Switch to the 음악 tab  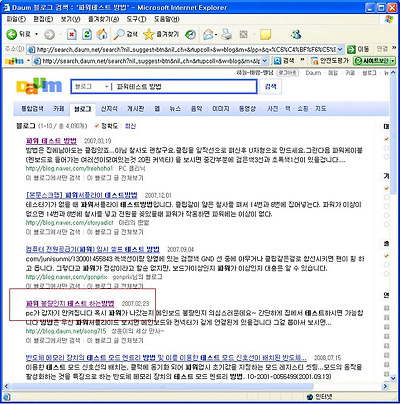(x=196, y=108)
